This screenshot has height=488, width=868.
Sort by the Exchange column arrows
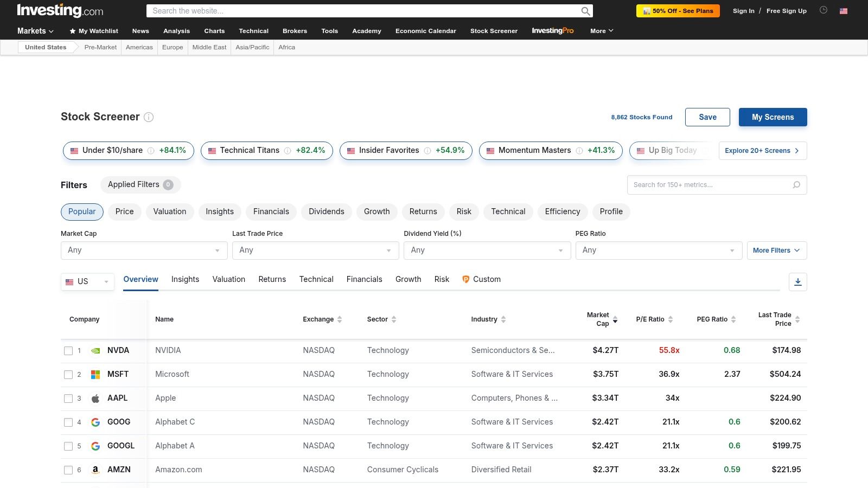(340, 319)
